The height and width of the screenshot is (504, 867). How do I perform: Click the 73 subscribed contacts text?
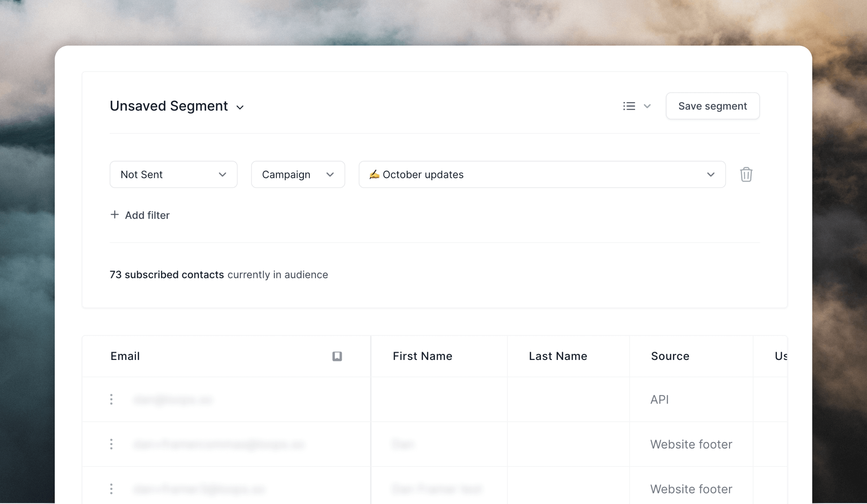(167, 274)
